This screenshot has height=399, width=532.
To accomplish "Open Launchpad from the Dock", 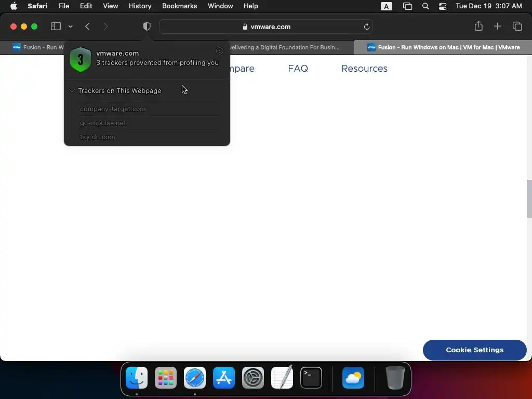I will [166, 378].
